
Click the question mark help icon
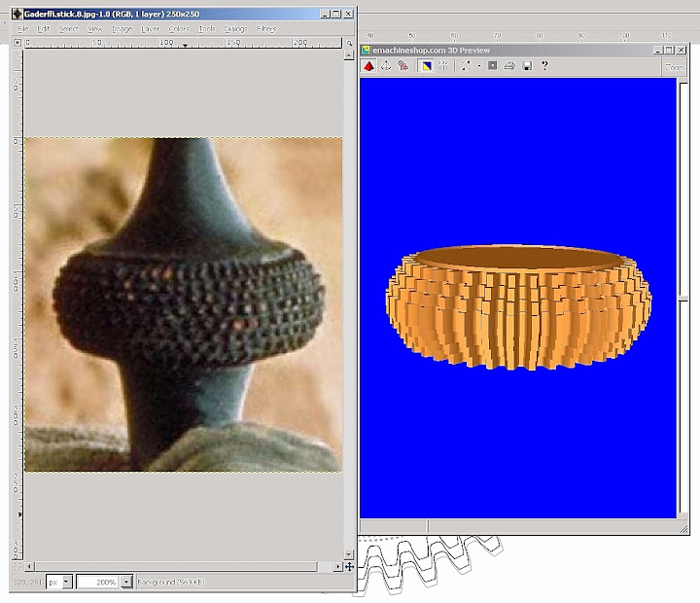[544, 66]
